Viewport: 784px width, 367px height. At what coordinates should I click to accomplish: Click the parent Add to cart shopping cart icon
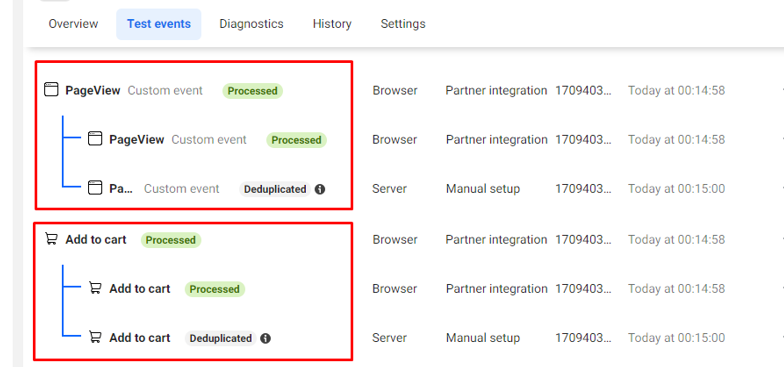51,239
